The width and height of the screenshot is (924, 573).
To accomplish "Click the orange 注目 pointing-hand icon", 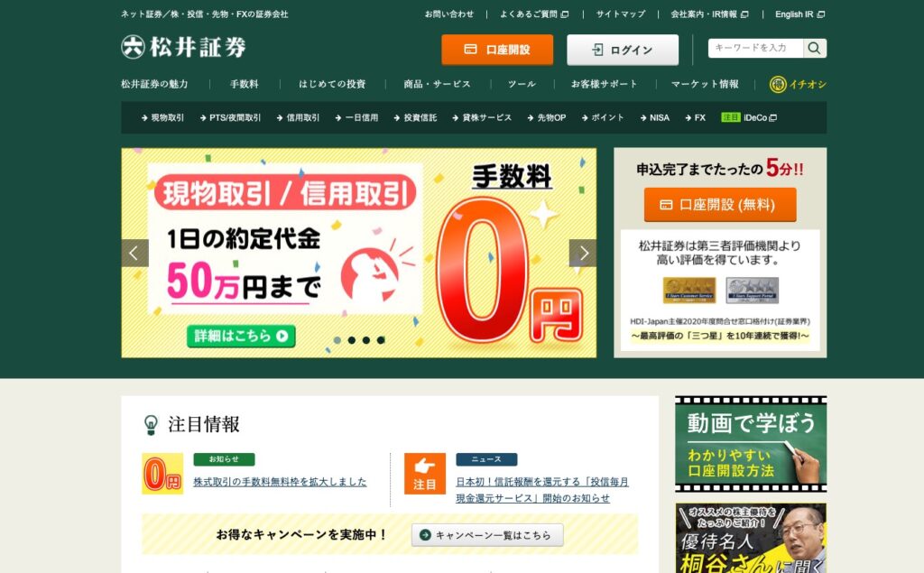I will click(x=425, y=474).
